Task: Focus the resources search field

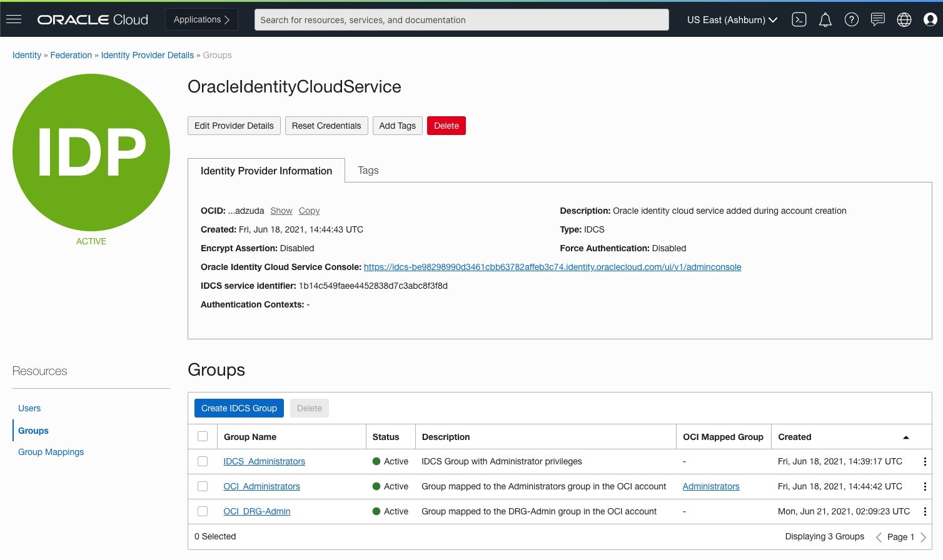Action: coord(461,19)
